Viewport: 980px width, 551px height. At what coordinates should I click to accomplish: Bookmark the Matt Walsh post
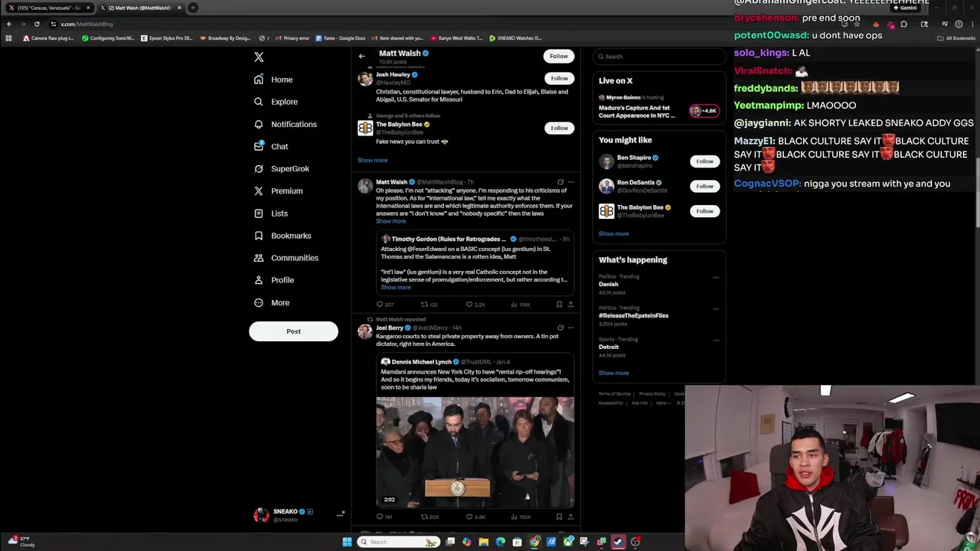click(x=560, y=305)
